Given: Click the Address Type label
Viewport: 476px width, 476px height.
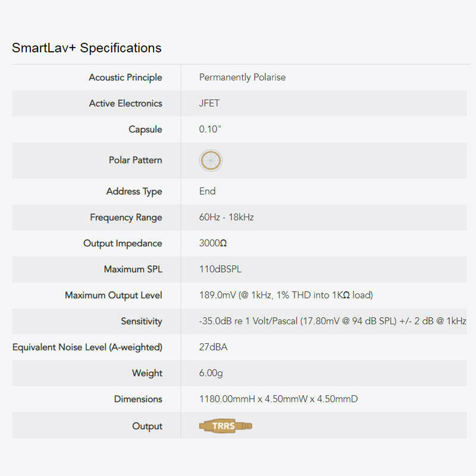Looking at the screenshot, I should (134, 192).
